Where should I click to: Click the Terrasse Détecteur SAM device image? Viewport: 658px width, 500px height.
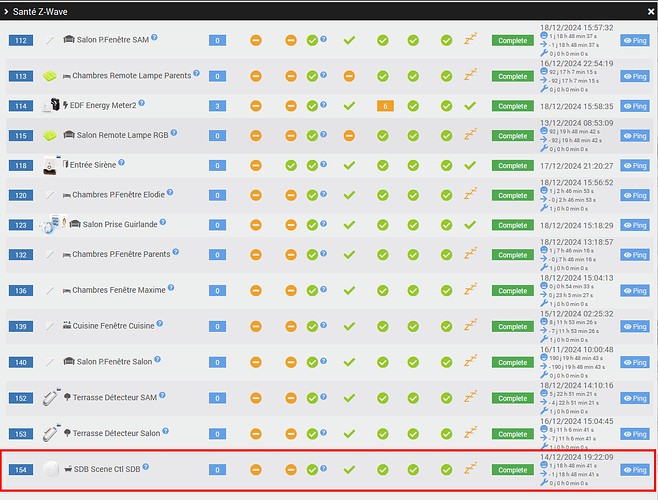point(51,397)
